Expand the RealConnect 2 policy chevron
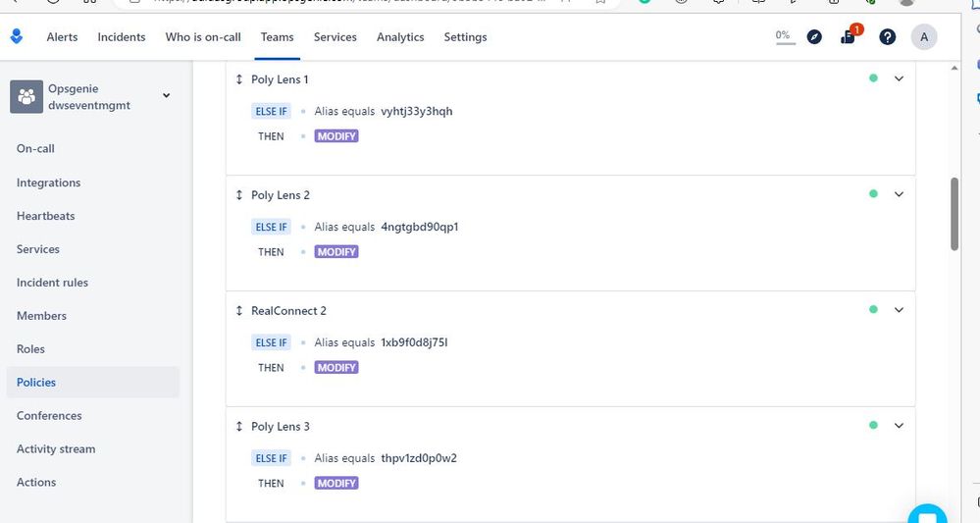The width and height of the screenshot is (980, 523). pyautogui.click(x=899, y=310)
